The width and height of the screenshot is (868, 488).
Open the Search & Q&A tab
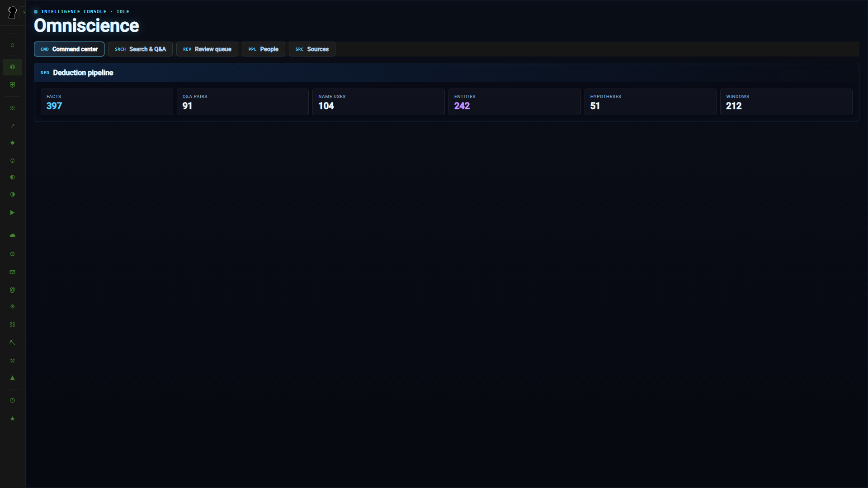click(x=140, y=49)
